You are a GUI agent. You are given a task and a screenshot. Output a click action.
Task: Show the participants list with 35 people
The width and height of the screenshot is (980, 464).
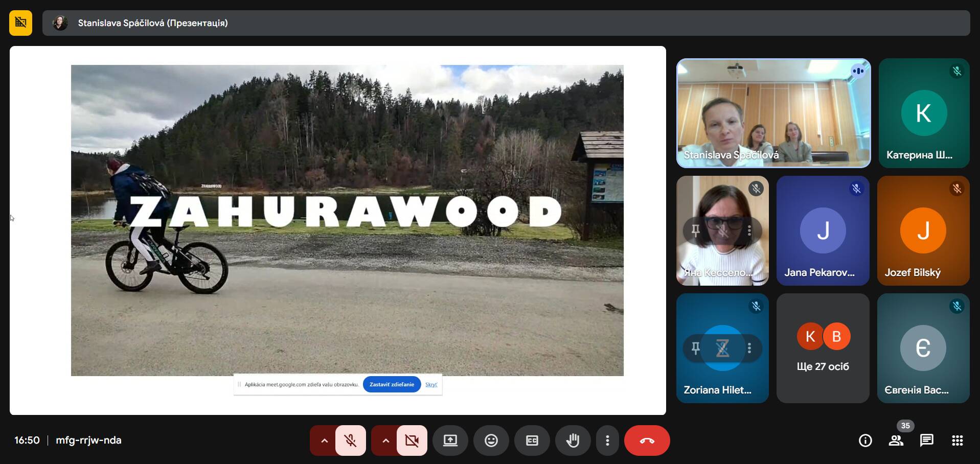tap(896, 440)
